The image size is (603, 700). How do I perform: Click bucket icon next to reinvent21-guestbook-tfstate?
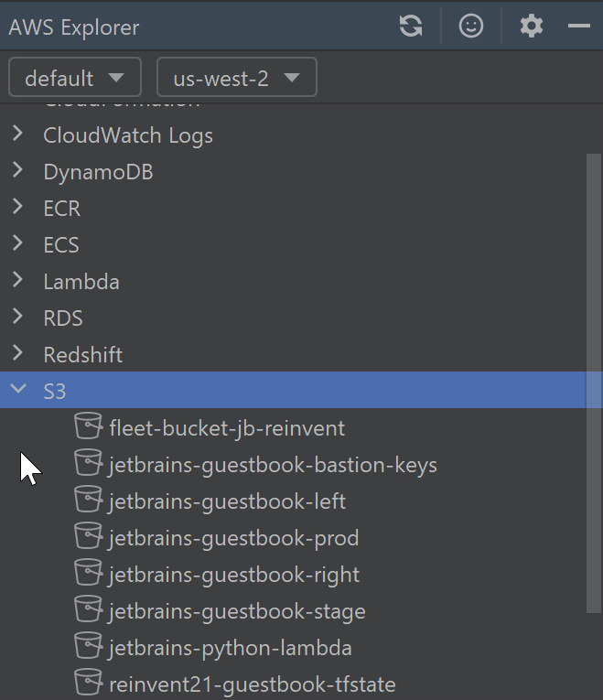click(x=88, y=683)
